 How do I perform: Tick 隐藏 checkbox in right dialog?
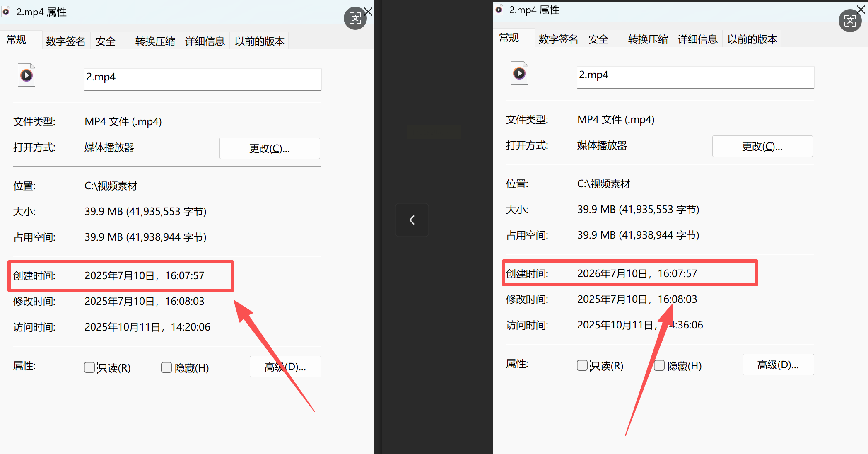click(659, 365)
